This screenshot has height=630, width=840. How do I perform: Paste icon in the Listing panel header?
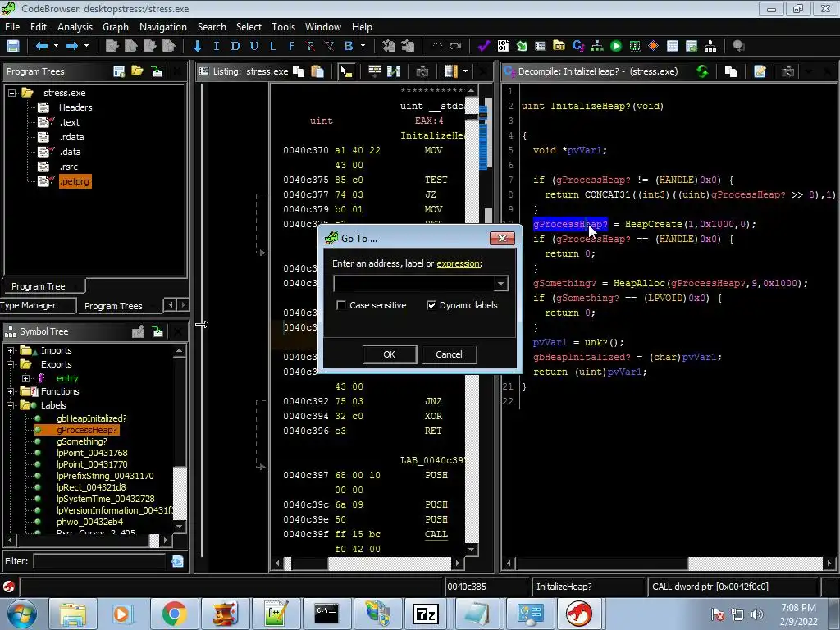point(317,71)
